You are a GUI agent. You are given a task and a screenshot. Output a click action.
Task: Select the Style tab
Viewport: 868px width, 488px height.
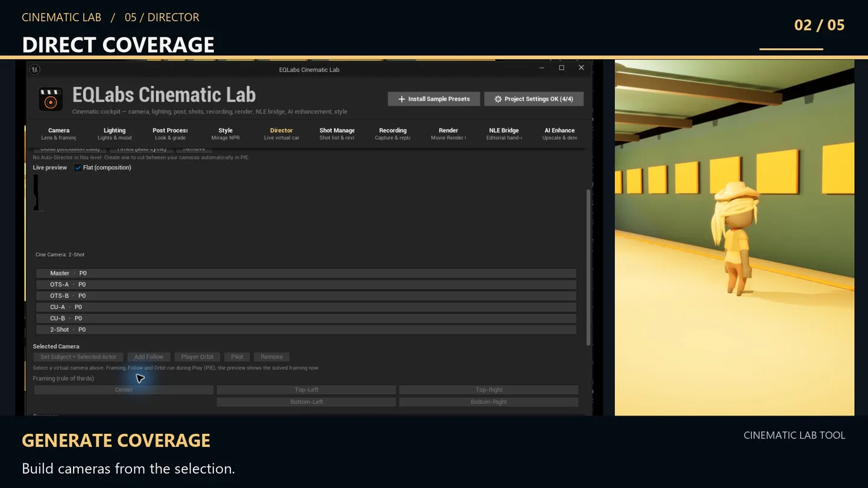click(x=225, y=134)
